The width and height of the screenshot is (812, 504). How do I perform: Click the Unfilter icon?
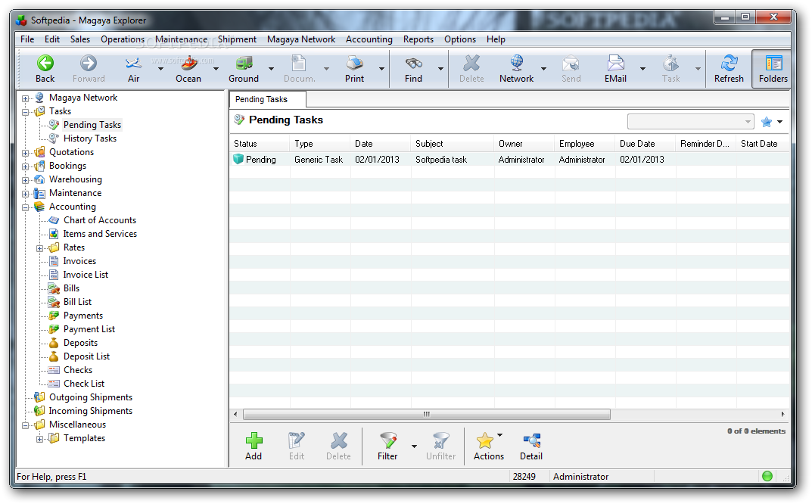pos(441,440)
